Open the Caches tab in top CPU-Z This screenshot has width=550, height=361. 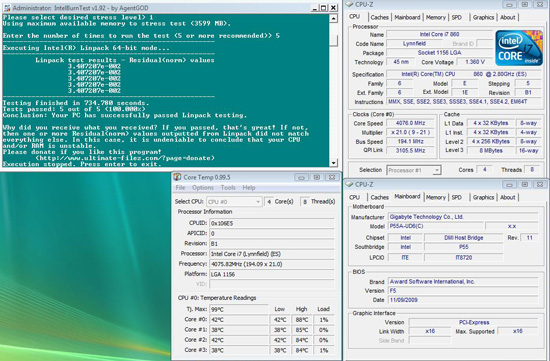tap(380, 17)
